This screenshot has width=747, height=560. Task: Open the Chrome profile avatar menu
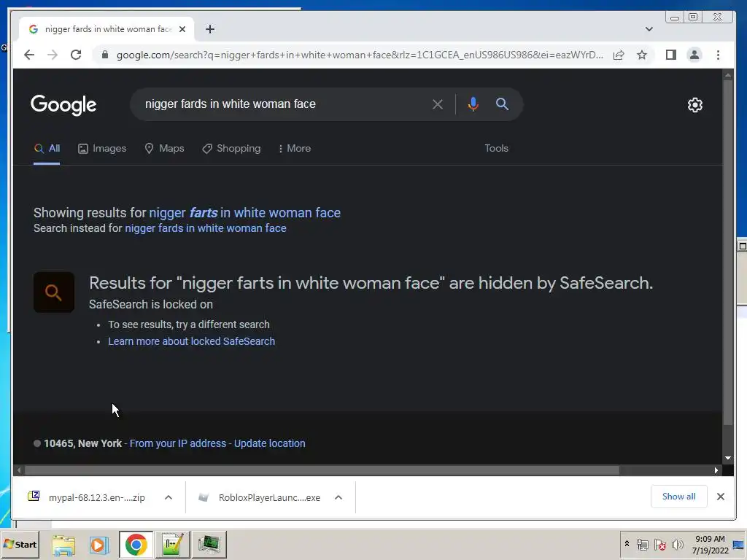point(694,55)
